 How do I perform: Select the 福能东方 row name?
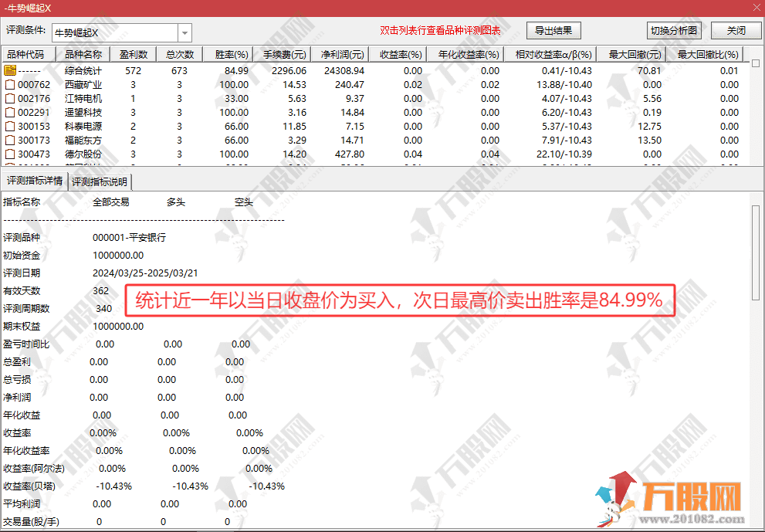pos(83,141)
